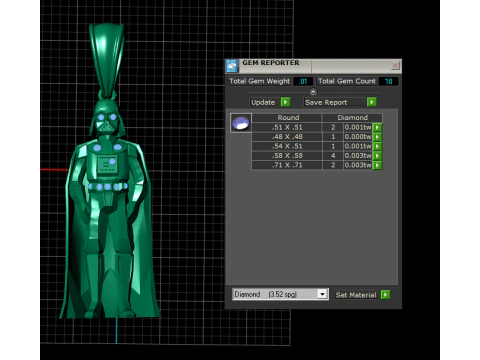Select the .51 X .51 size cell
This screenshot has width=480, height=360.
point(287,127)
